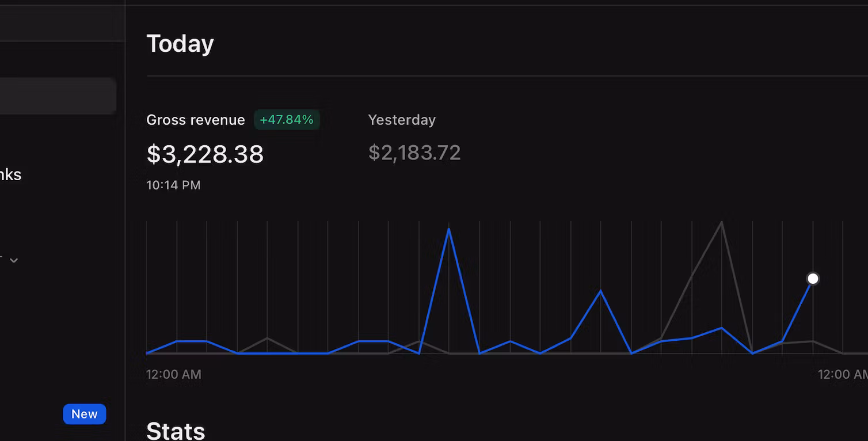Click the 10:14 PM timestamp
Viewport: 868px width, 441px height.
[173, 185]
